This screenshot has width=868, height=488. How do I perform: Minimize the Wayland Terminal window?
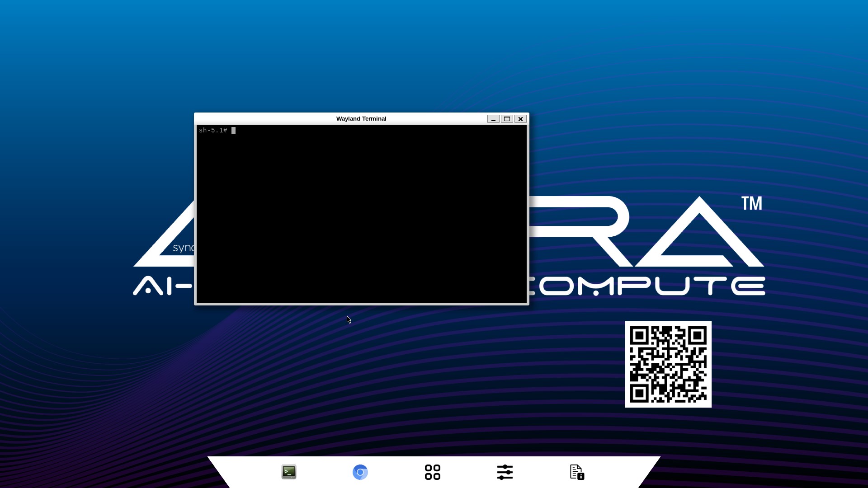493,119
